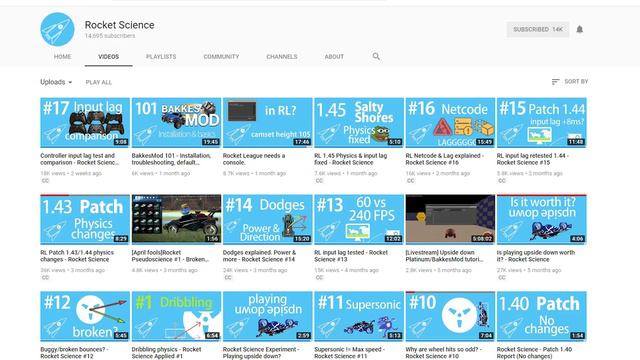This screenshot has height=360, width=640.
Task: Open Why are wheel hits so odd title
Action: 444,353
